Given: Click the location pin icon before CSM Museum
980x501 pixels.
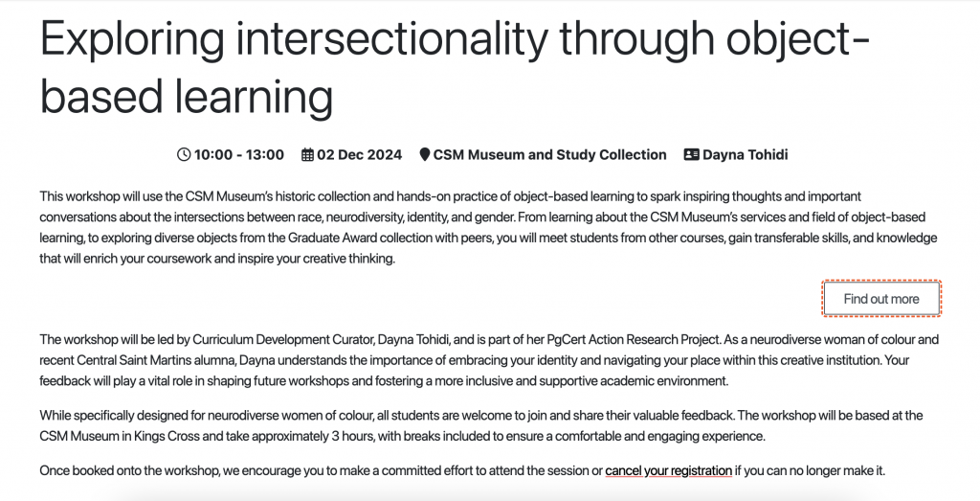Looking at the screenshot, I should (424, 154).
